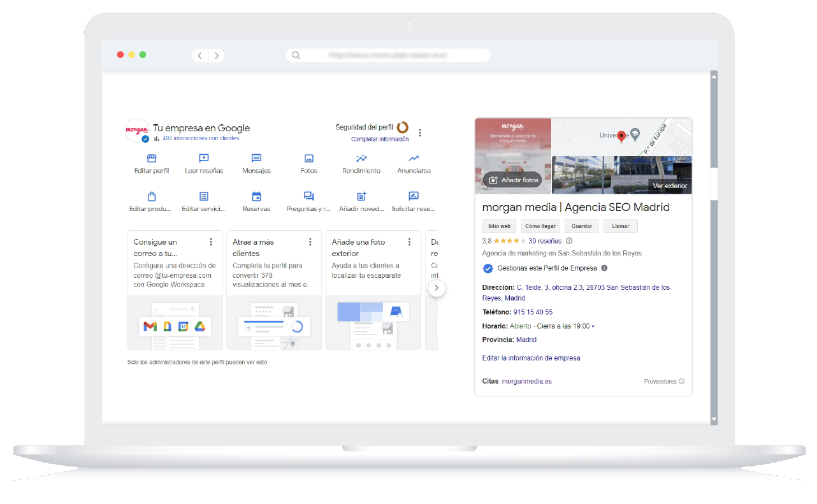Open options menu on Consigue un correo card
This screenshot has height=504, width=817.
click(x=211, y=242)
